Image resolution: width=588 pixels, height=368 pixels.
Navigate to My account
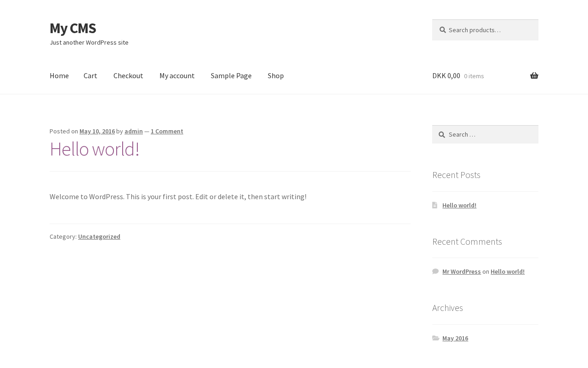click(177, 75)
